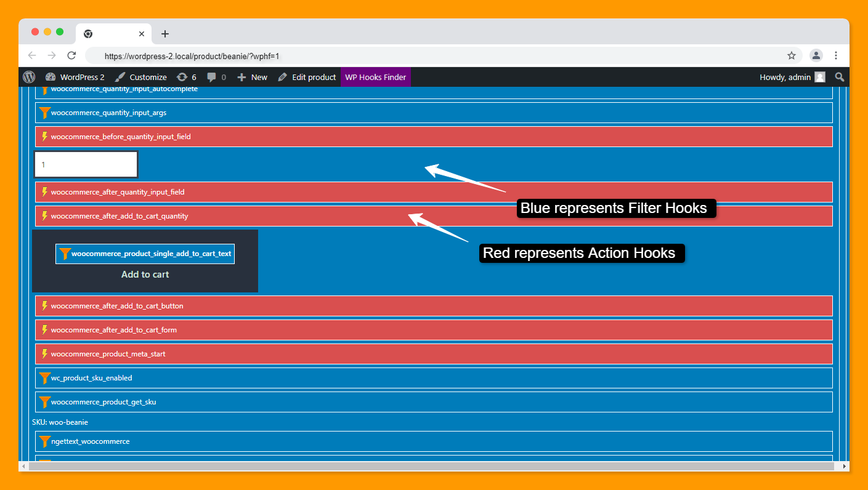Select the woocommerce_quantity_input_args hook label
Screen dimensions: 868x490
(x=108, y=113)
